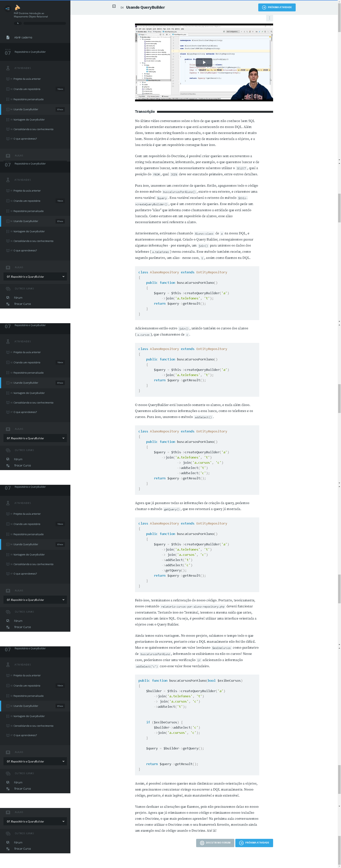Open 'Criando um repositório' in the top activity list

click(x=27, y=89)
